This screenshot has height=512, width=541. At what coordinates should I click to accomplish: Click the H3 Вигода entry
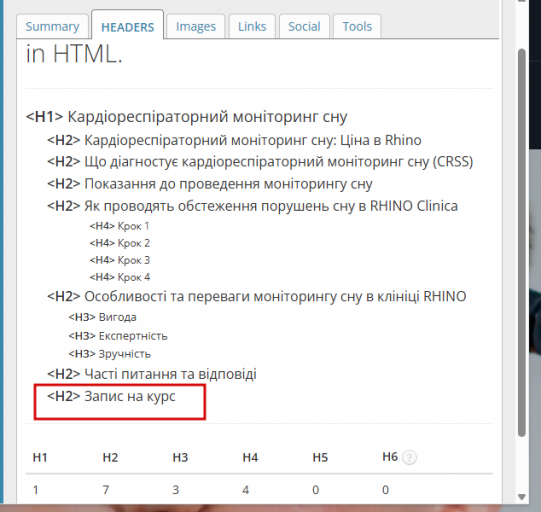point(102,317)
